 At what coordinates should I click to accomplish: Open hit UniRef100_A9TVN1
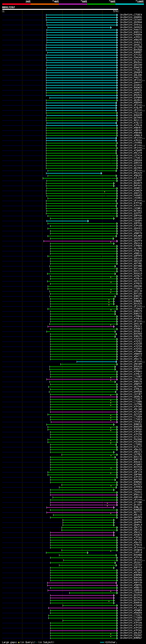pyautogui.click(x=131, y=263)
